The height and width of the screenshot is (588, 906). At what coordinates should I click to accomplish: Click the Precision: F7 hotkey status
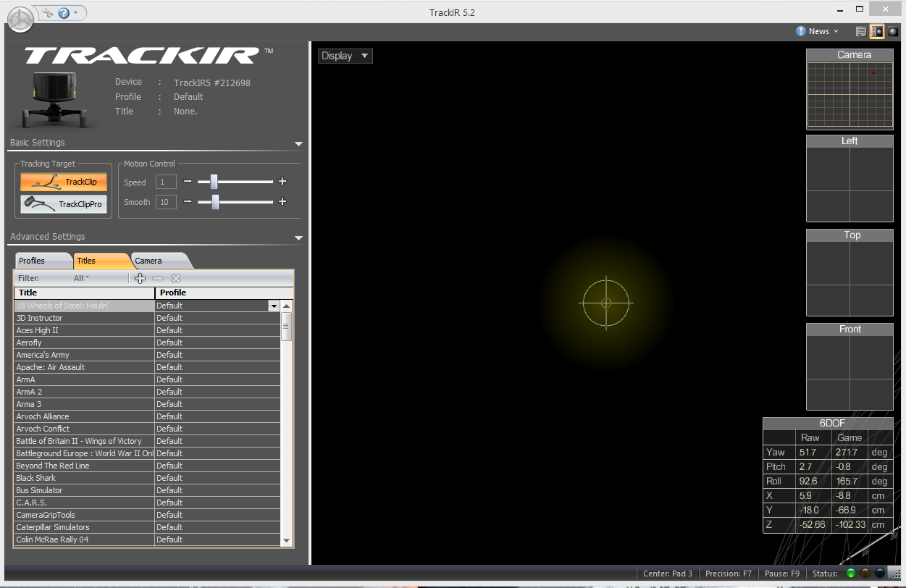point(729,574)
